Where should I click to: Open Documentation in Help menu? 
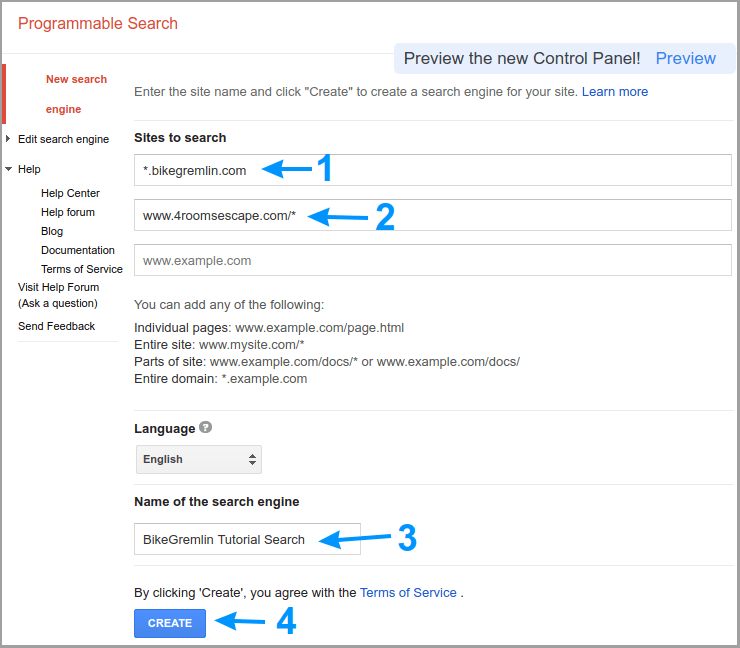(x=78, y=250)
